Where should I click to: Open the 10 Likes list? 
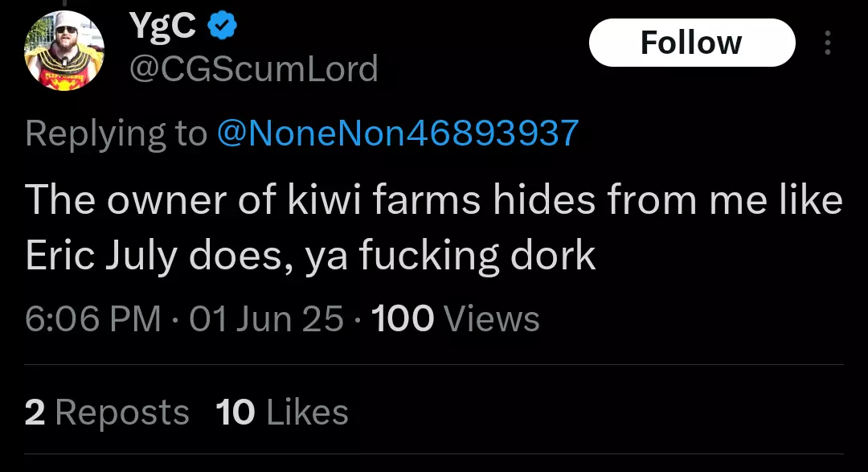click(x=282, y=412)
